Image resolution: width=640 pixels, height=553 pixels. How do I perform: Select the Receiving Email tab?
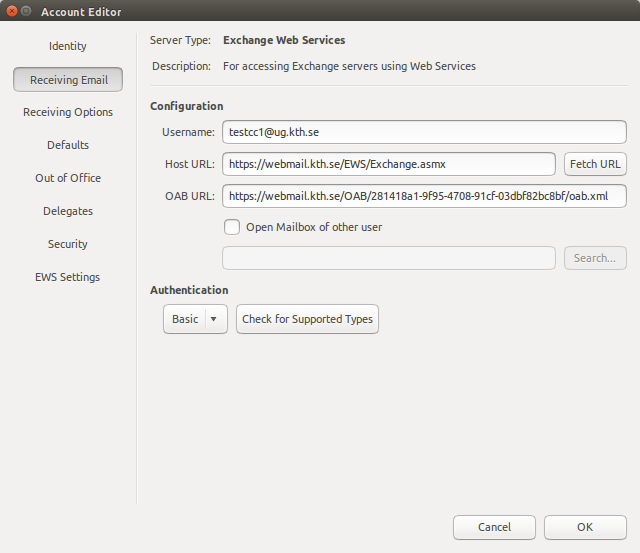(68, 79)
